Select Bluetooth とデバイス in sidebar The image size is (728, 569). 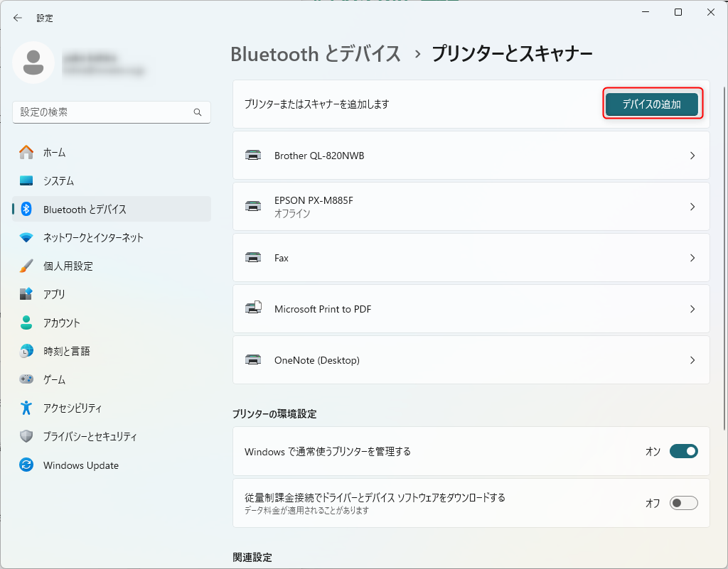coord(112,209)
